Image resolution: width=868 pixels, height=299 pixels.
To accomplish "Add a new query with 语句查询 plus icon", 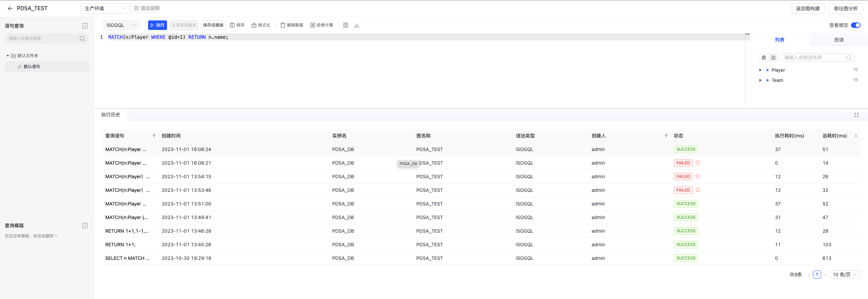I will click(x=85, y=26).
